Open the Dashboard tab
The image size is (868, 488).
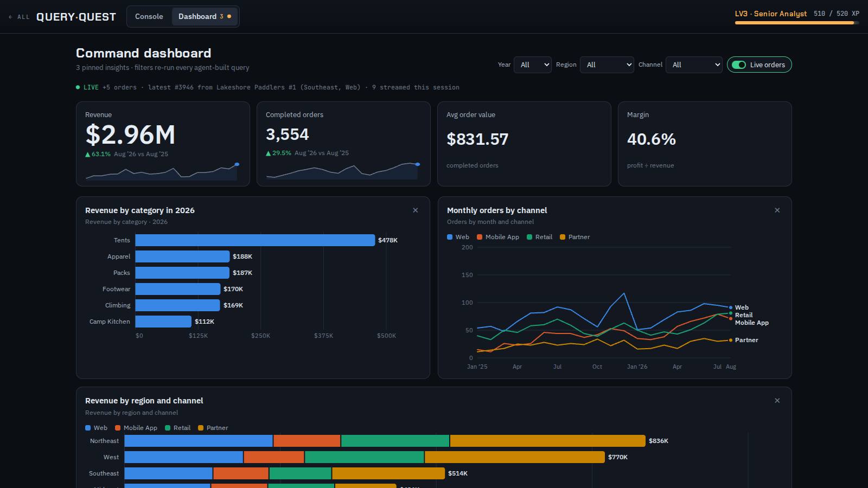[205, 16]
